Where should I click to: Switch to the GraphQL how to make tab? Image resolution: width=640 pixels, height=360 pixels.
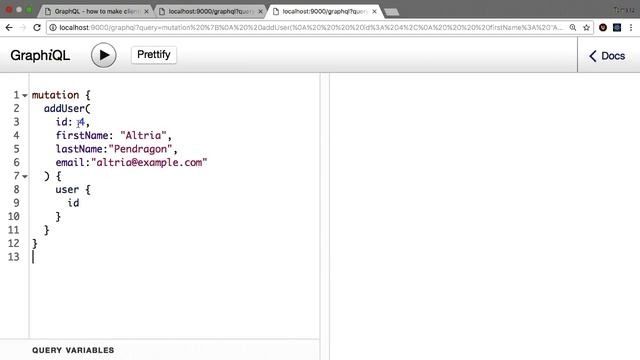[x=96, y=11]
